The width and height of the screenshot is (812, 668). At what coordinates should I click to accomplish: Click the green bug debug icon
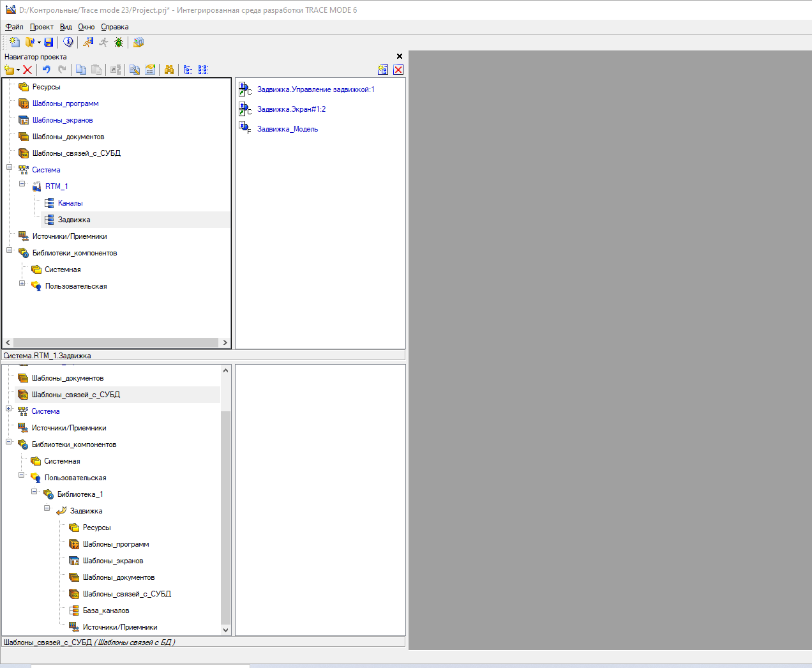pyautogui.click(x=119, y=42)
